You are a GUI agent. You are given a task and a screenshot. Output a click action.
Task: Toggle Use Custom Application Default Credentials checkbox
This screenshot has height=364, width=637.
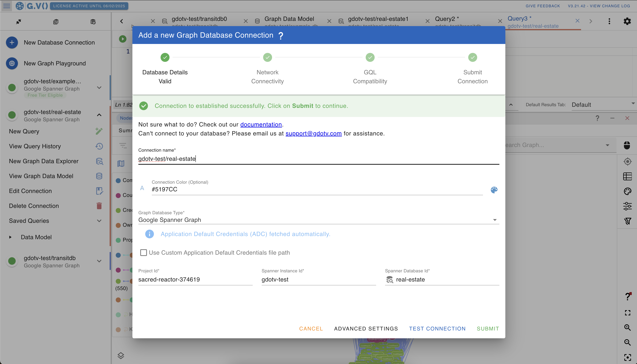point(144,253)
